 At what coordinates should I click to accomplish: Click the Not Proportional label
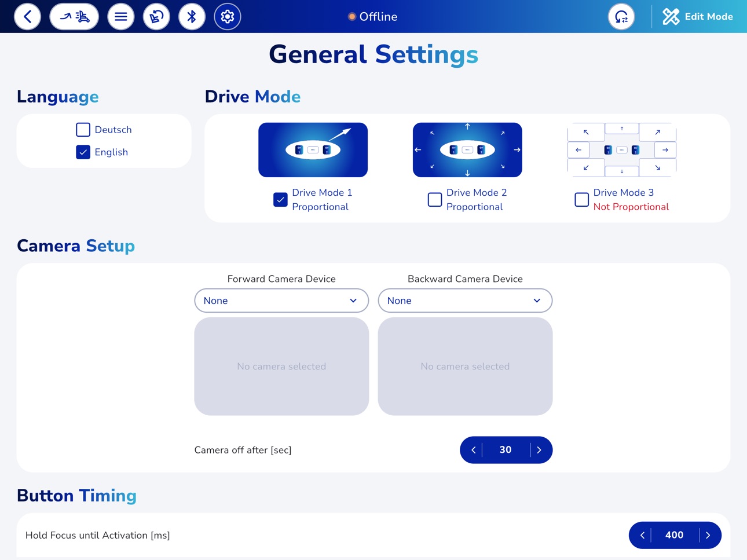pyautogui.click(x=631, y=207)
